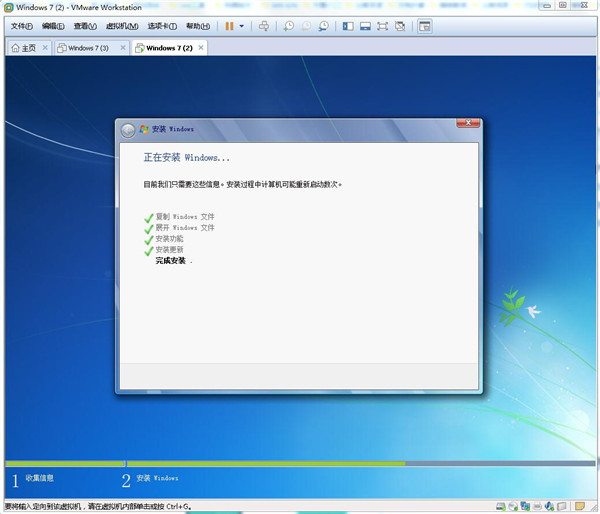Pause the virtual machine

click(x=229, y=26)
